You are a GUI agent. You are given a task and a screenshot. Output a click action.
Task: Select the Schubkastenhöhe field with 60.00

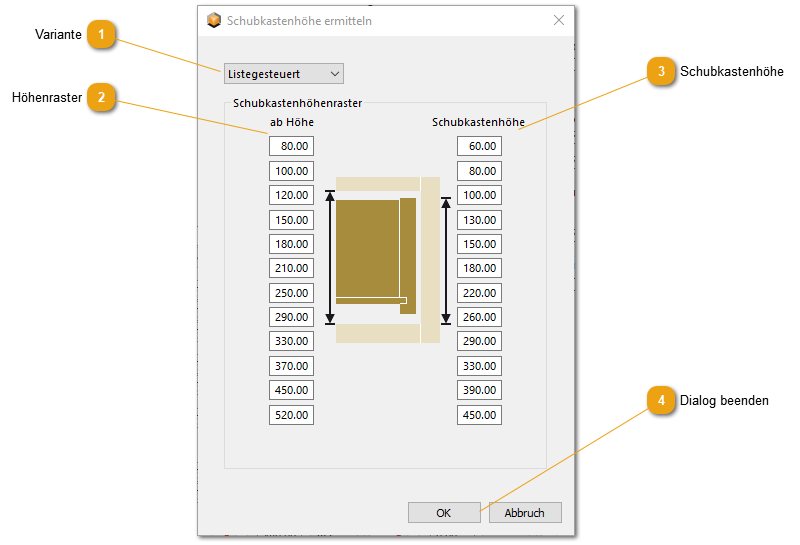479,146
